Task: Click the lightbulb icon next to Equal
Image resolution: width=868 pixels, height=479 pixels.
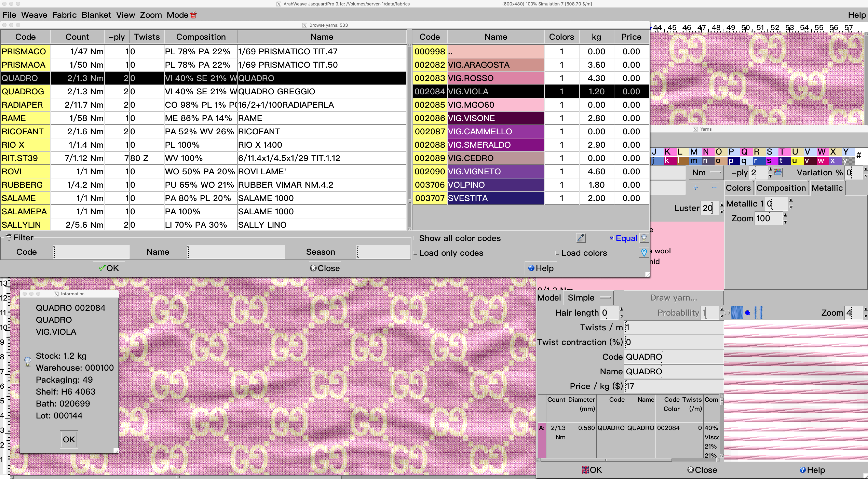Action: coord(644,238)
